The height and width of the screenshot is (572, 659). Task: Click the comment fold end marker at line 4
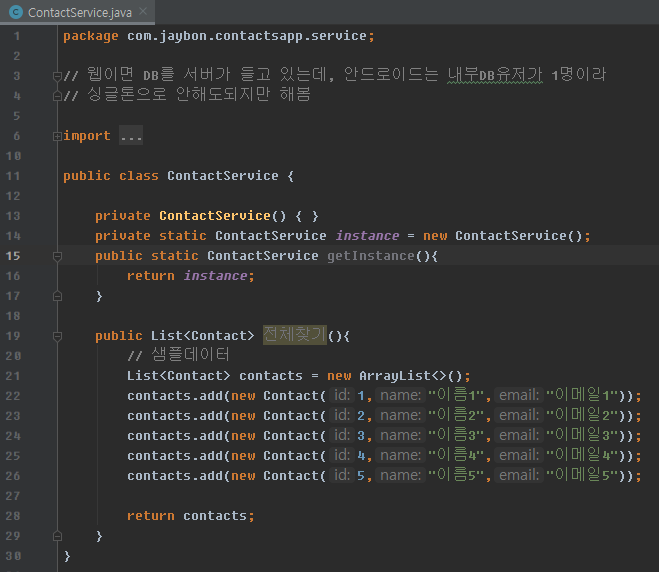[x=58, y=96]
